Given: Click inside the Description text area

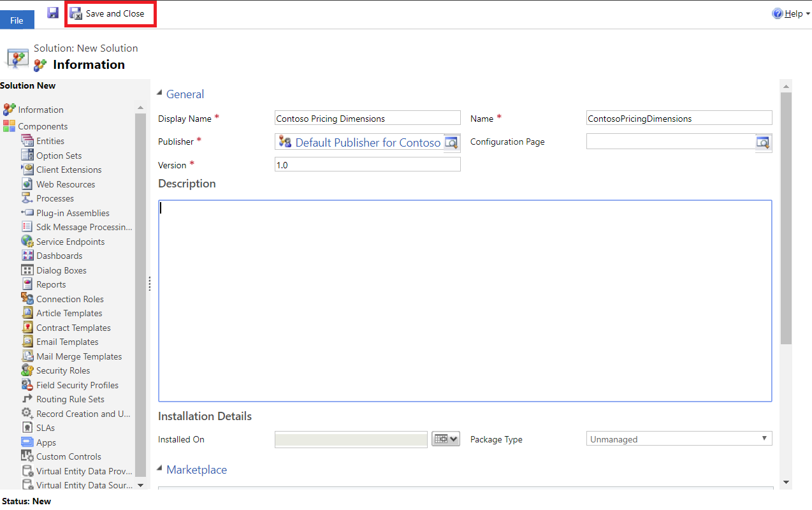Looking at the screenshot, I should click(465, 301).
